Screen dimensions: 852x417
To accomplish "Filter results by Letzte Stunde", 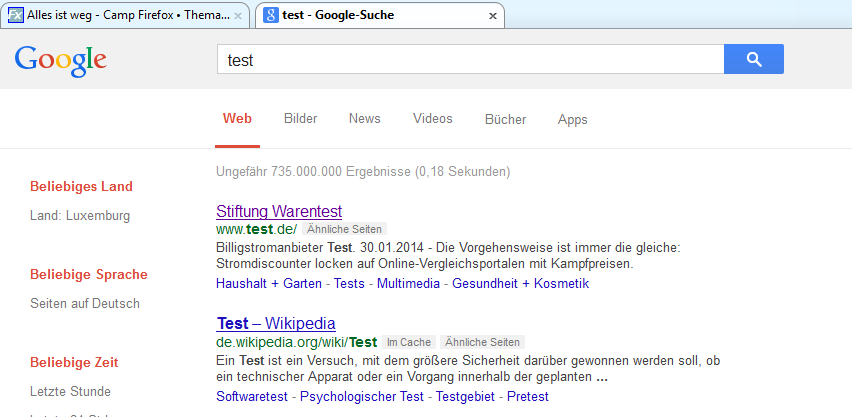I will point(71,391).
